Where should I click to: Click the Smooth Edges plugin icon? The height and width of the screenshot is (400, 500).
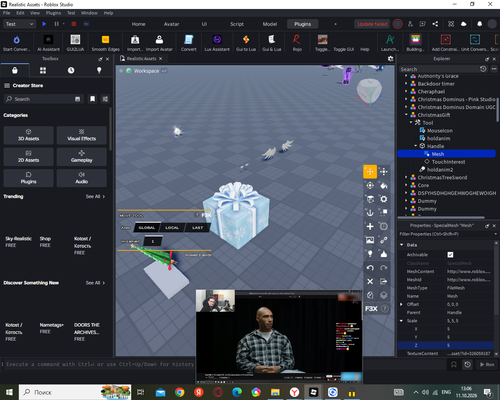(105, 43)
